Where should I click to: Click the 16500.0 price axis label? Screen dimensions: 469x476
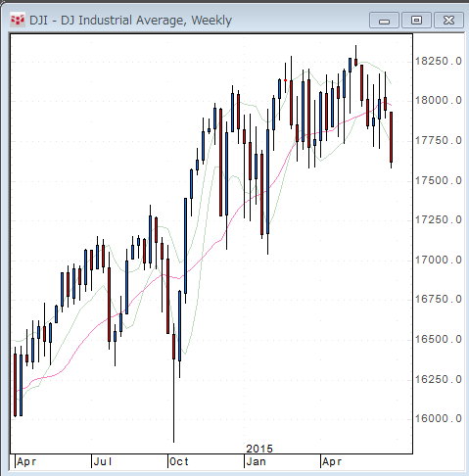438,339
